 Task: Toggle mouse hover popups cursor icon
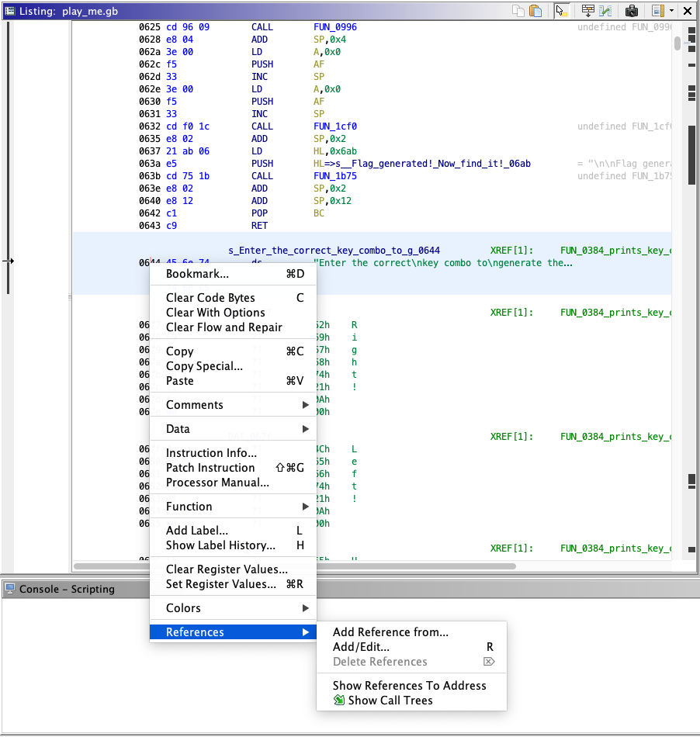pyautogui.click(x=561, y=11)
